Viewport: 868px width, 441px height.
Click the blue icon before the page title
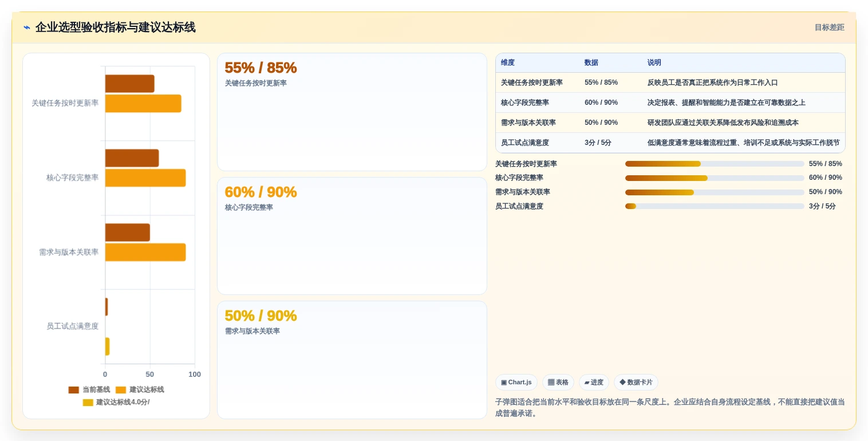coord(27,27)
